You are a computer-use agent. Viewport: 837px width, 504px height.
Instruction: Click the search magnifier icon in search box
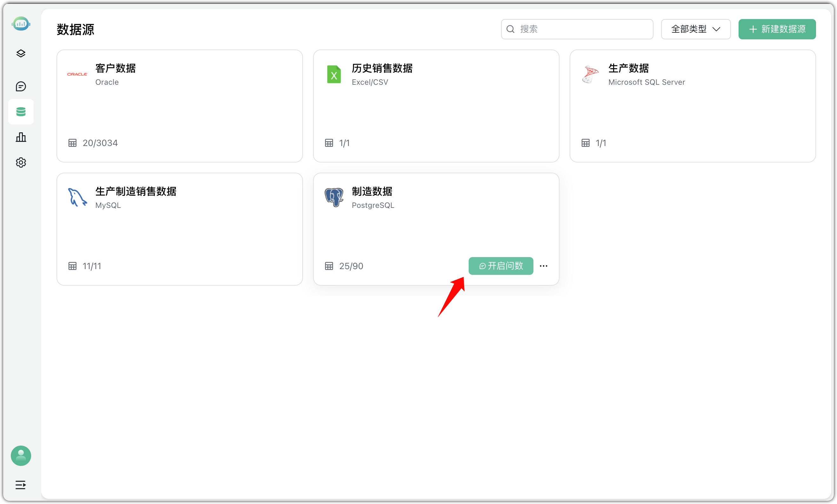pos(511,29)
